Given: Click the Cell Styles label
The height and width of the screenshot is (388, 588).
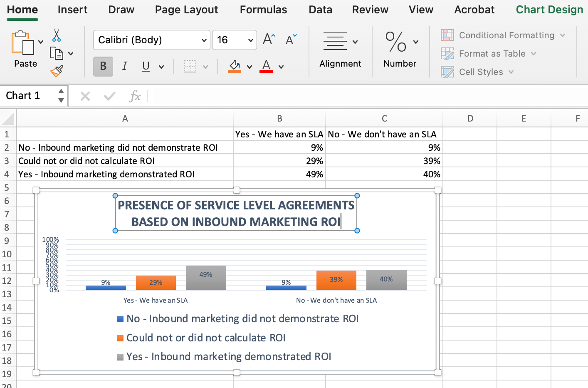Looking at the screenshot, I should pyautogui.click(x=481, y=72).
